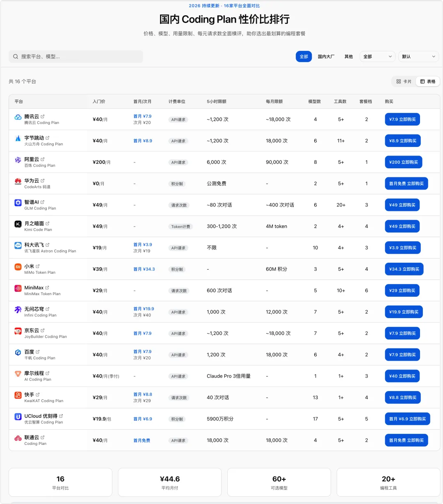This screenshot has width=443, height=504.
Task: Click 首月 ¥6.9 立即购买 button
Action: click(407, 419)
